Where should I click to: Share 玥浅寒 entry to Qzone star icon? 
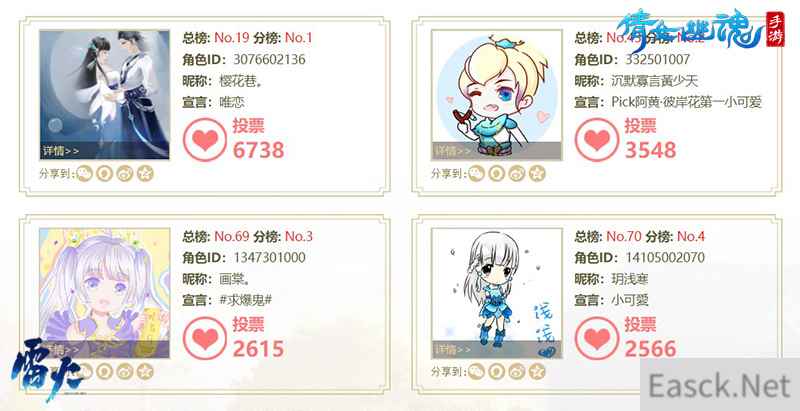pos(537,372)
